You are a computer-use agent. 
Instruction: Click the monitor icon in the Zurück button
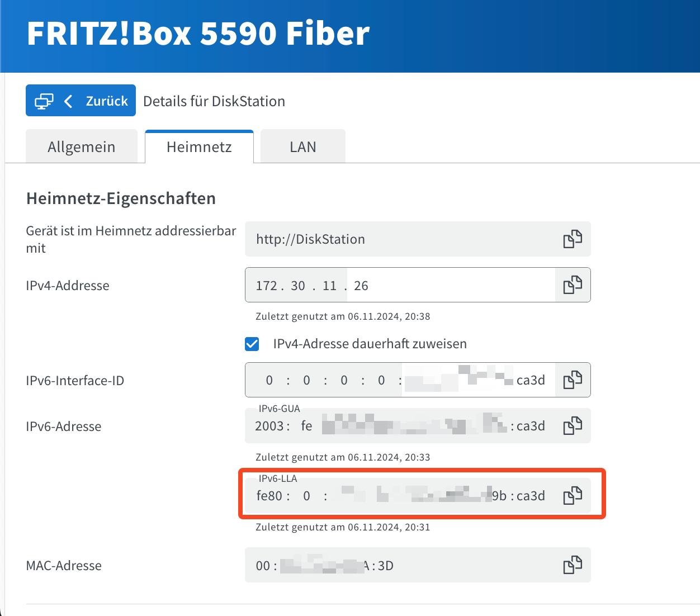coord(44,100)
